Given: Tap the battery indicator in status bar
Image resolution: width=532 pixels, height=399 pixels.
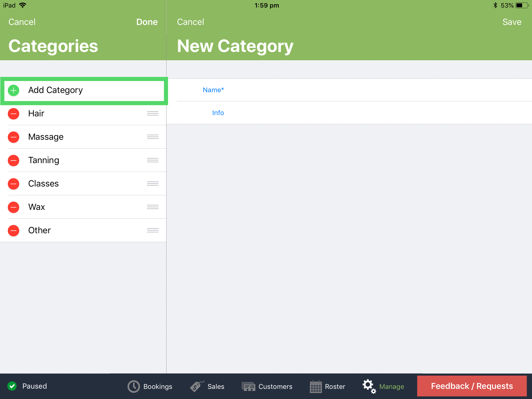Looking at the screenshot, I should (522, 5).
